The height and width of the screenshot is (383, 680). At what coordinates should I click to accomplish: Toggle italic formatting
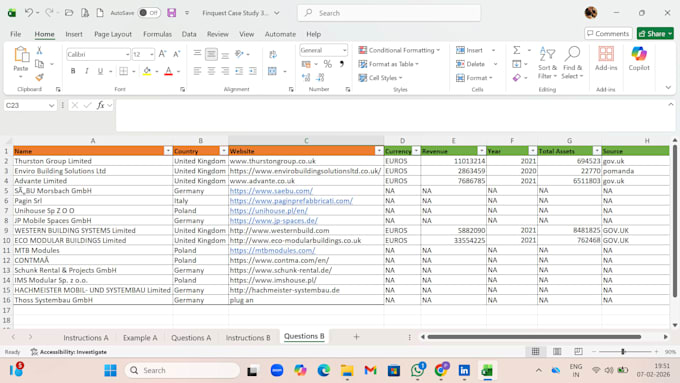87,71
